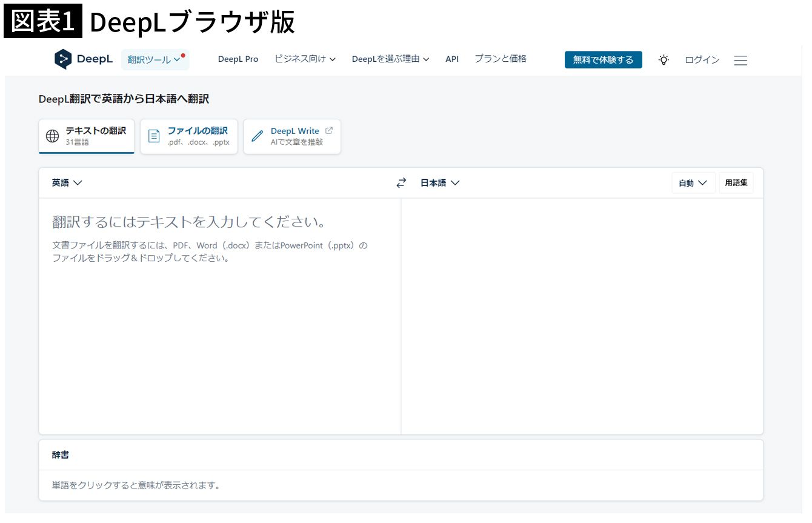The width and height of the screenshot is (812, 523).
Task: Click the document icon on ファイルの翻訳
Action: coord(155,136)
